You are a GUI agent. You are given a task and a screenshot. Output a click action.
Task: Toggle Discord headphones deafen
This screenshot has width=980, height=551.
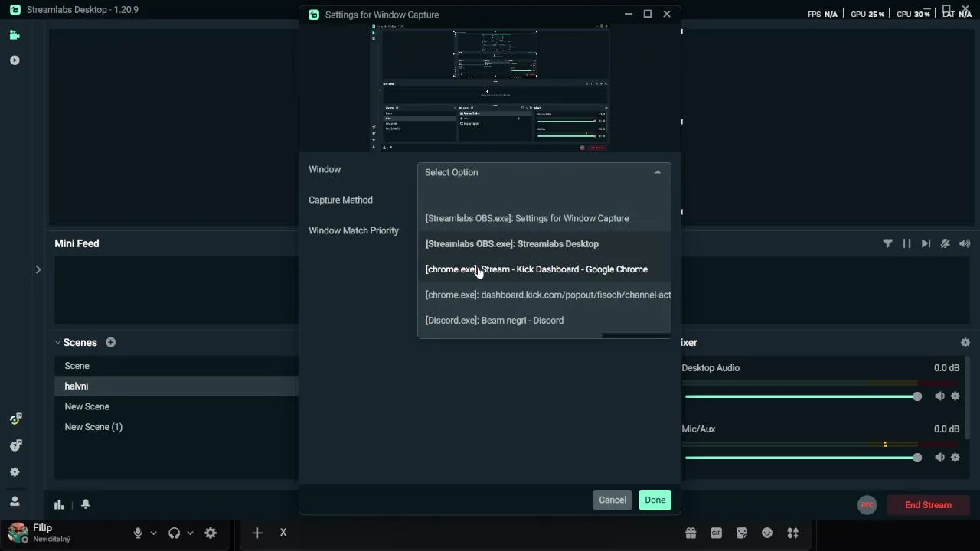tap(175, 533)
